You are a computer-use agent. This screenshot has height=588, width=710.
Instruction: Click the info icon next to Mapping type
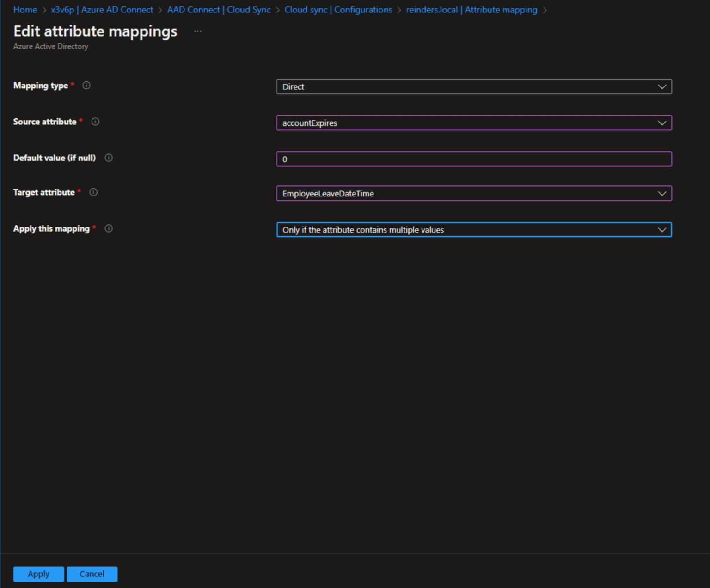86,85
